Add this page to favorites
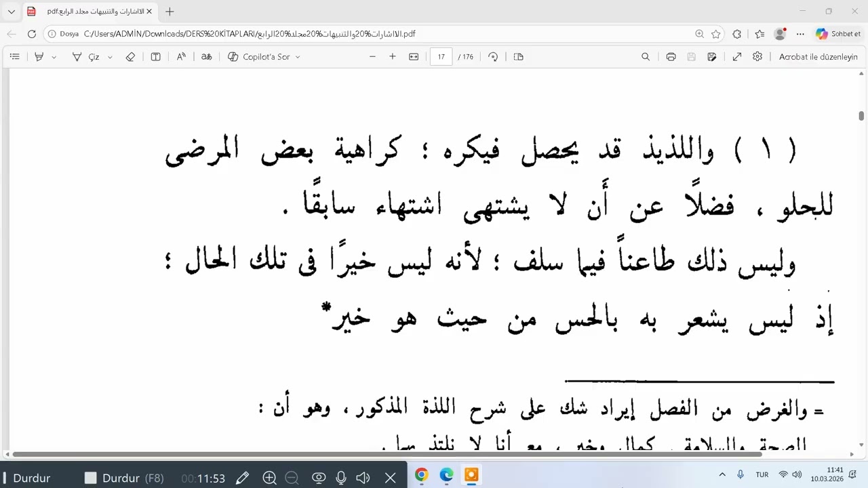This screenshot has width=868, height=488. [716, 34]
